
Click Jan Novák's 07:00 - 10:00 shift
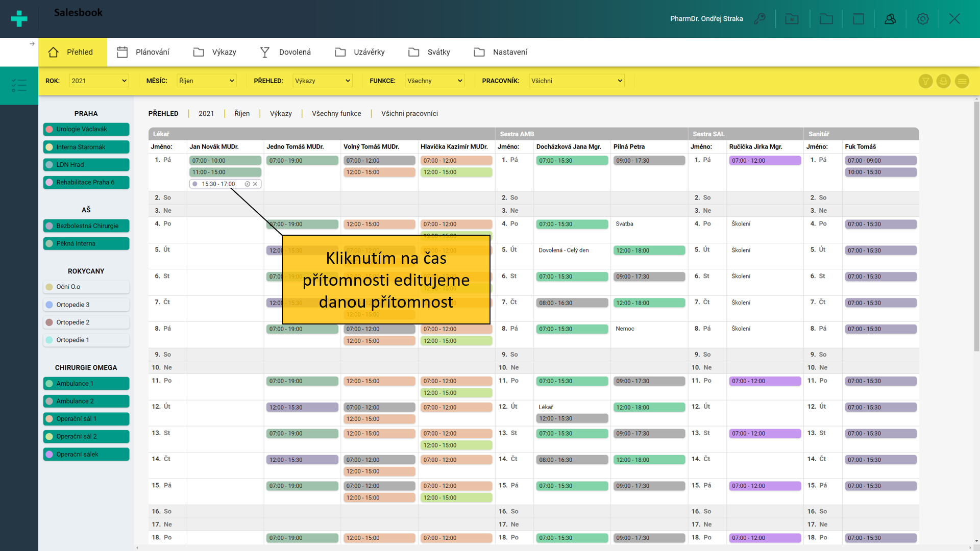pyautogui.click(x=225, y=161)
